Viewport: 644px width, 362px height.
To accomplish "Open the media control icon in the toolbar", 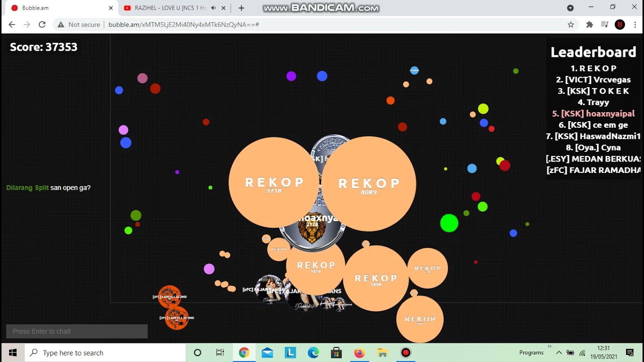I will tap(605, 24).
